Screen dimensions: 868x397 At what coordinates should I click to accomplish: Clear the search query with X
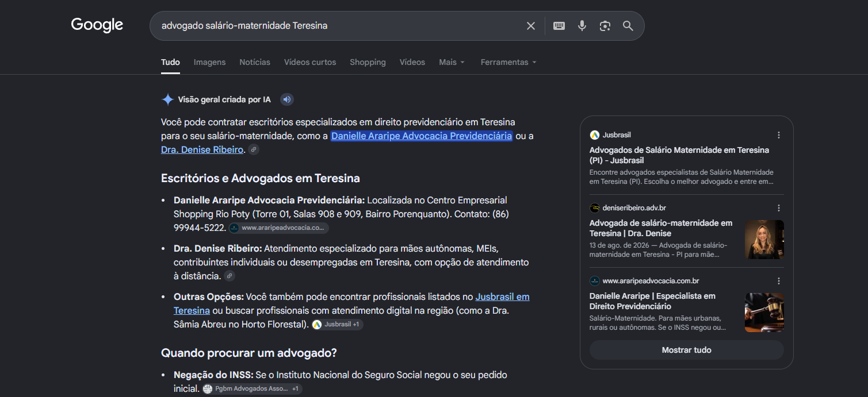[531, 26]
